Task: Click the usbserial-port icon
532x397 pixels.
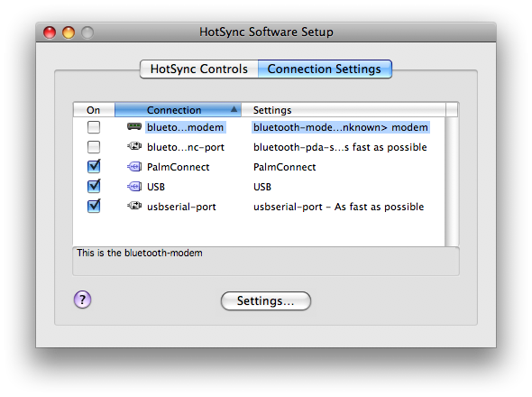Action: pyautogui.click(x=134, y=206)
